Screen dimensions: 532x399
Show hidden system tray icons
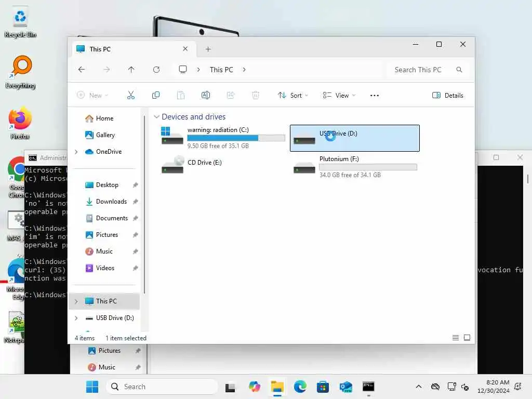(419, 387)
